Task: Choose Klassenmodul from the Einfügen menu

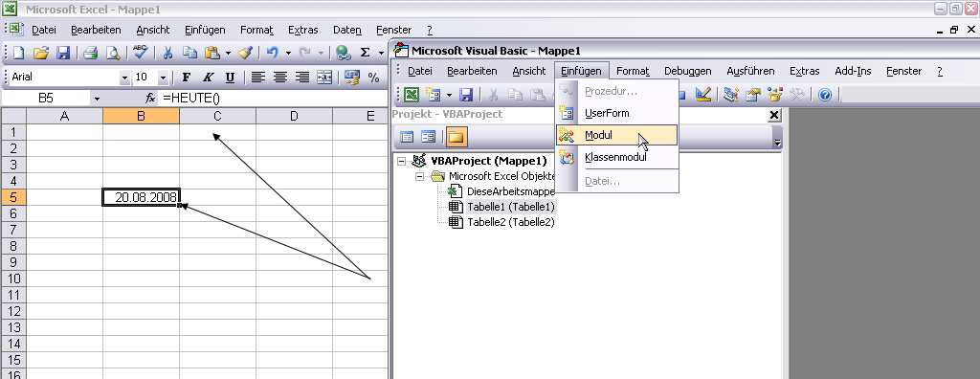Action: click(x=617, y=157)
